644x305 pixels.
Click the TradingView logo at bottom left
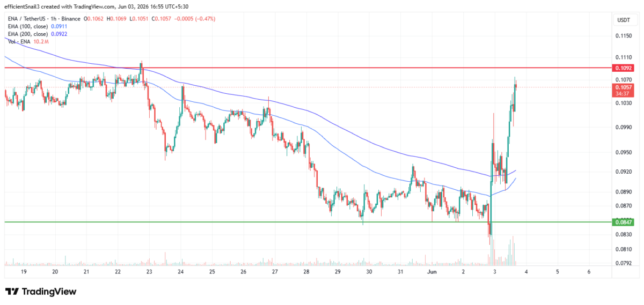[x=41, y=292]
